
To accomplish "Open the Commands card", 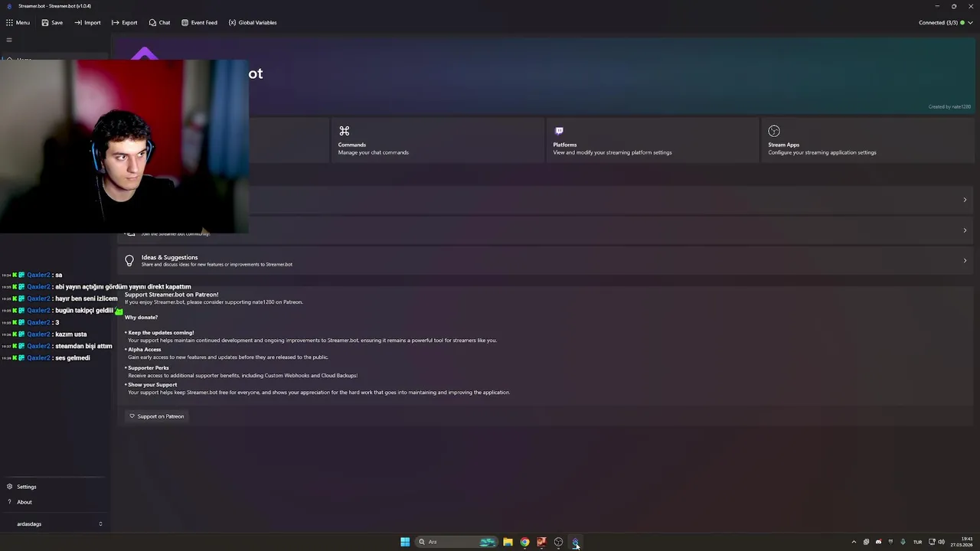I will click(437, 139).
